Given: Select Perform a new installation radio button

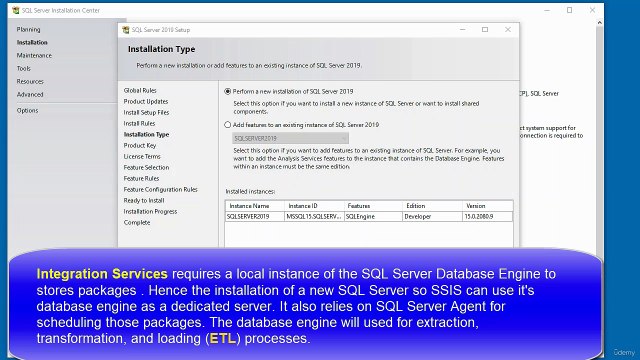Looking at the screenshot, I should pos(228,91).
